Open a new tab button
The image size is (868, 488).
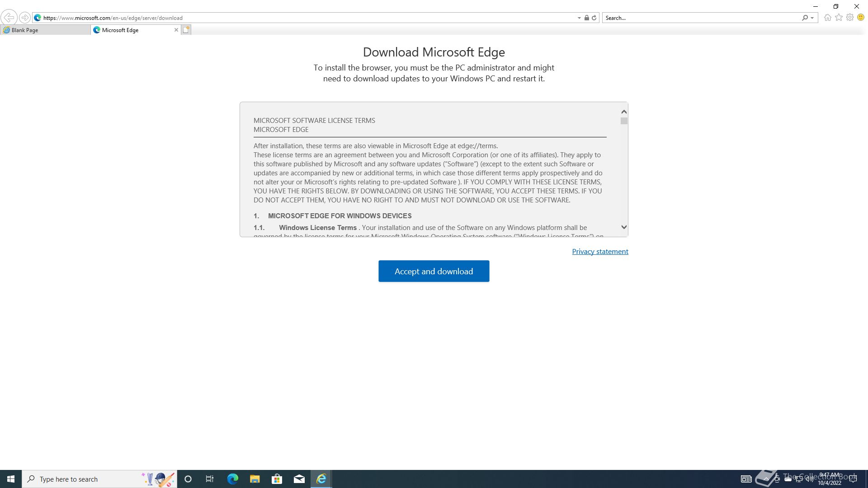[186, 30]
